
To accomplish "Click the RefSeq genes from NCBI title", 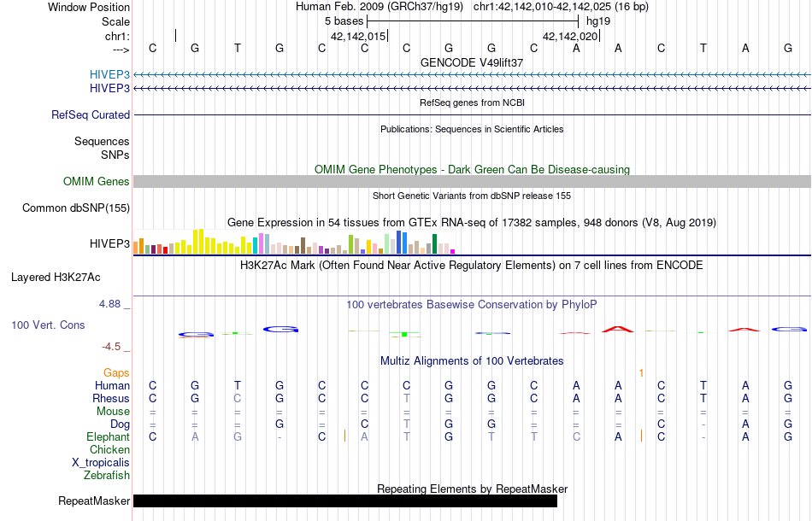I will click(472, 102).
